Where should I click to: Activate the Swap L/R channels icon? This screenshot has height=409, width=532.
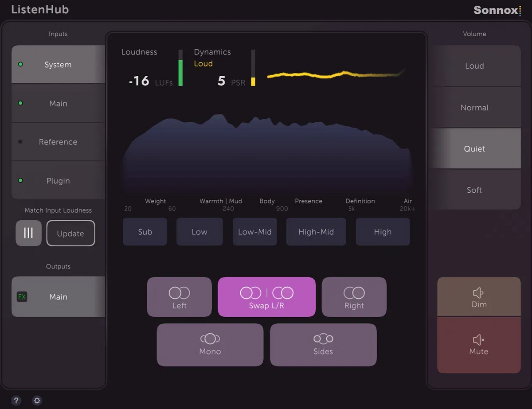(266, 292)
